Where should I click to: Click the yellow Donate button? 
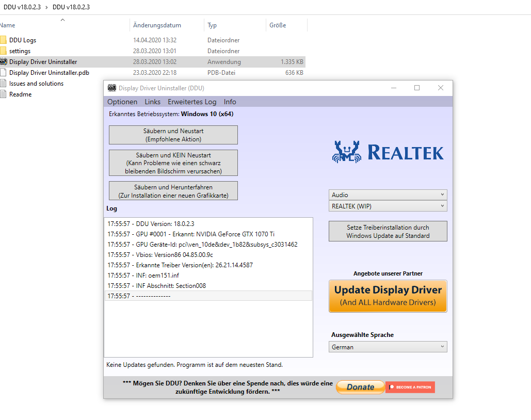[x=360, y=387]
